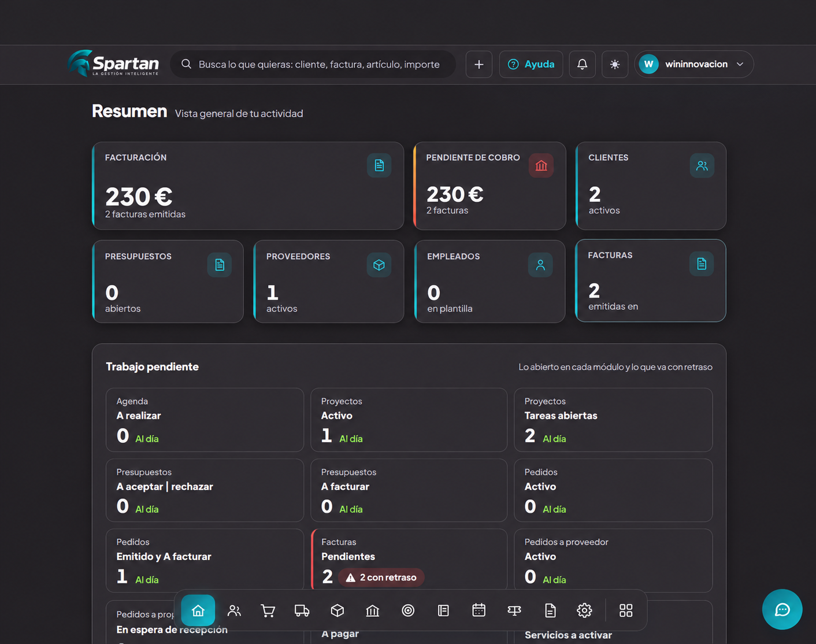Viewport: 816px width, 644px height.
Task: Open the Pendiente de cobro card
Action: tap(489, 186)
